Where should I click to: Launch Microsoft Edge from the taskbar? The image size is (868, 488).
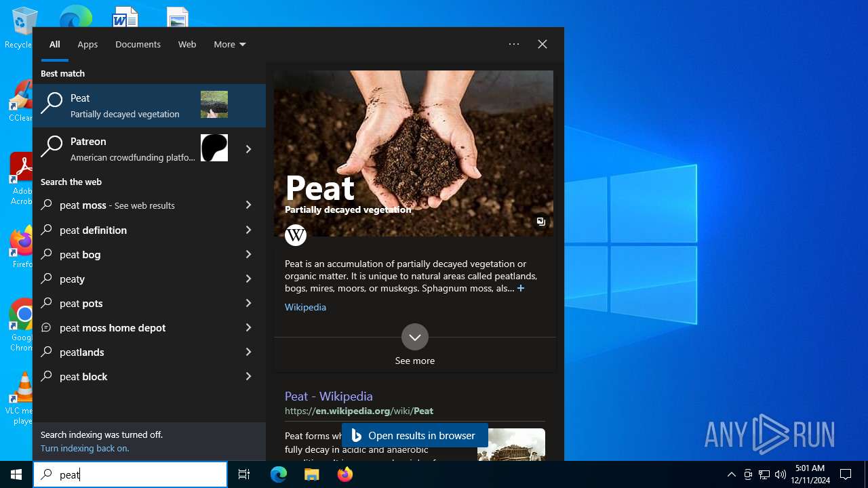279,474
